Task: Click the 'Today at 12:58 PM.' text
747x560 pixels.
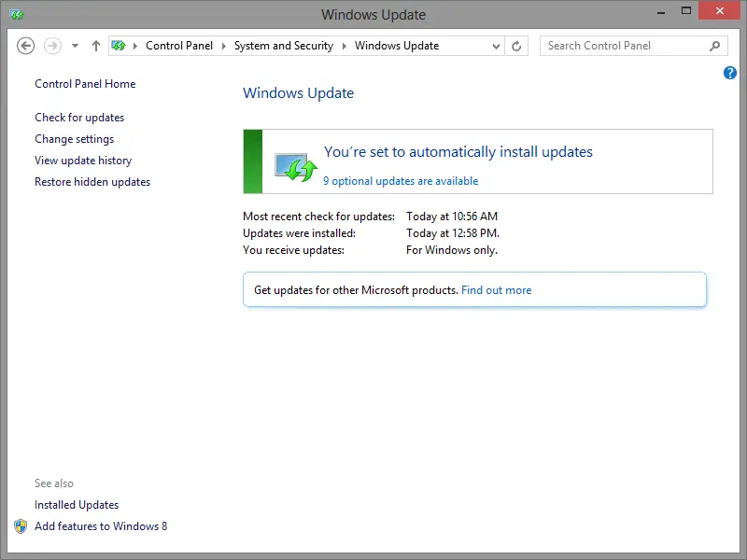Action: coord(453,233)
